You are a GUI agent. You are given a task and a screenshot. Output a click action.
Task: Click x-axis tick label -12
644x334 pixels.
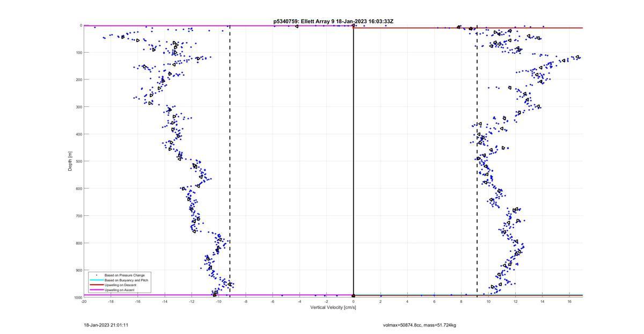tap(192, 301)
